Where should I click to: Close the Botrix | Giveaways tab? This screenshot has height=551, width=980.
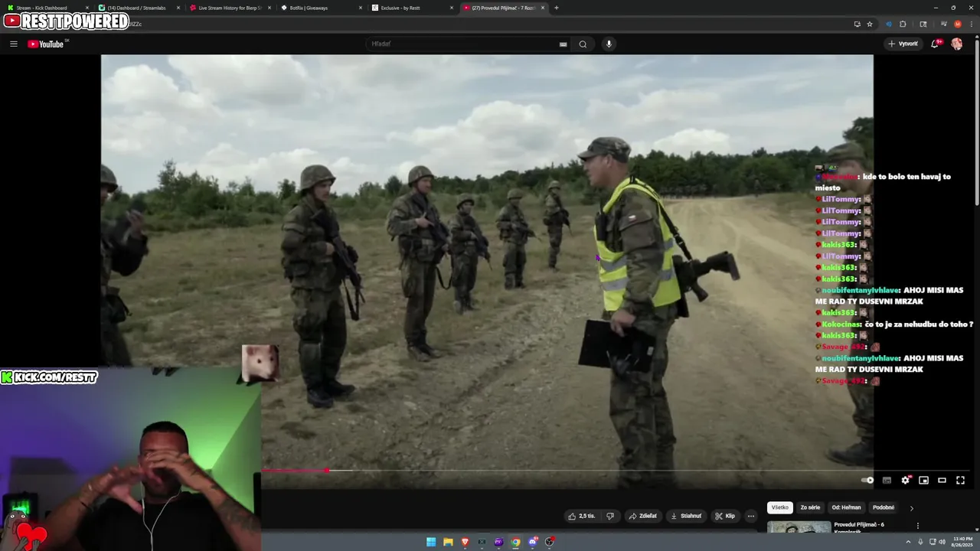point(361,8)
